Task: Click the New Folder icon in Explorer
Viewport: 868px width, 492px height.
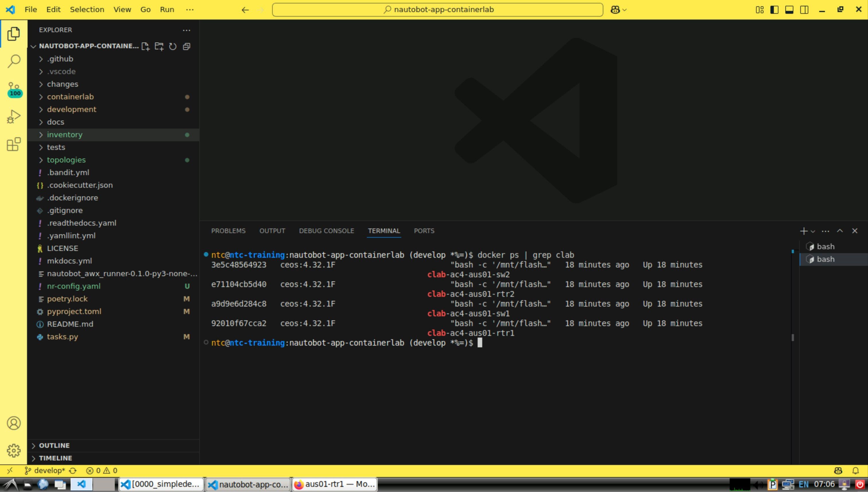Action: click(x=159, y=46)
